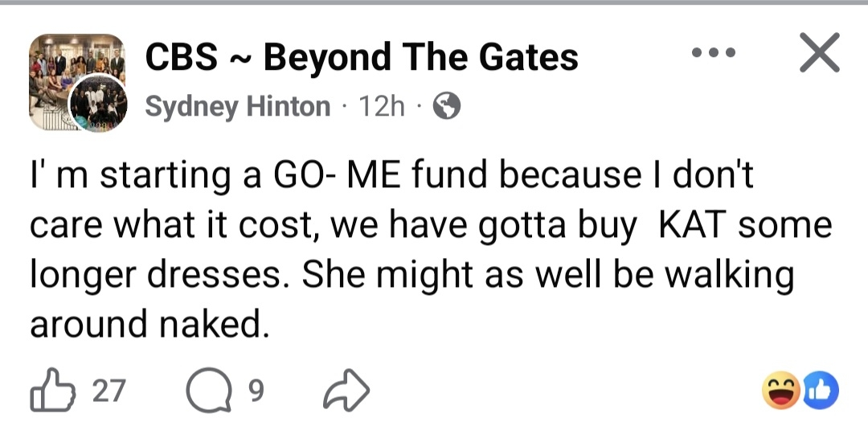This screenshot has width=868, height=430.
Task: Click the first line of post text
Action: [392, 176]
